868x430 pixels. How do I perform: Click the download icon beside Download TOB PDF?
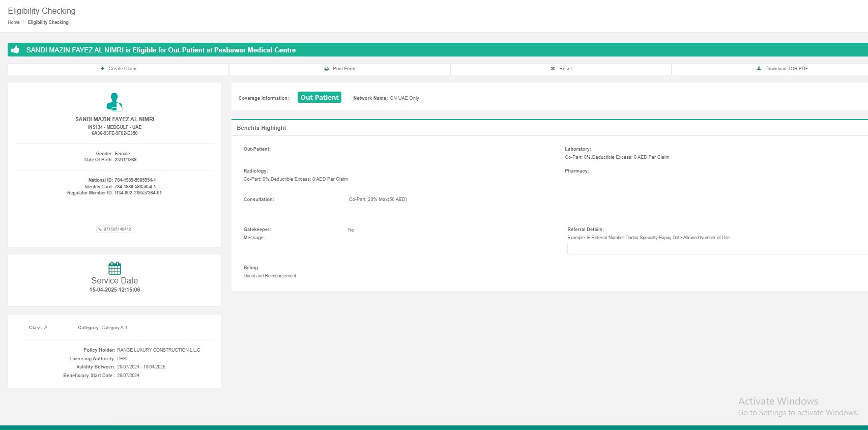[x=759, y=69]
